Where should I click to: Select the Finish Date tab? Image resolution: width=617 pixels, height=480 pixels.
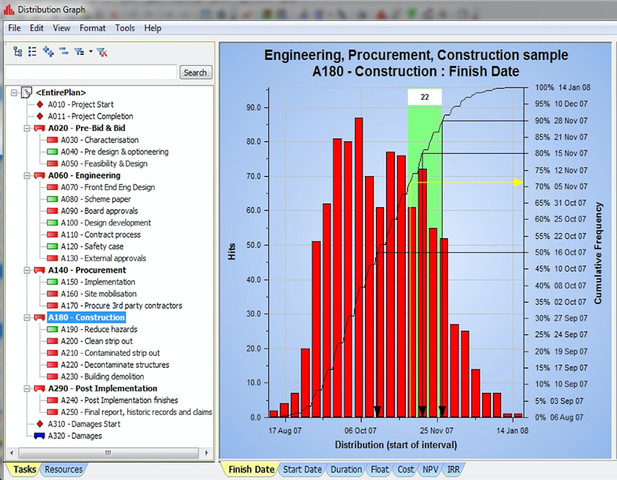[251, 469]
